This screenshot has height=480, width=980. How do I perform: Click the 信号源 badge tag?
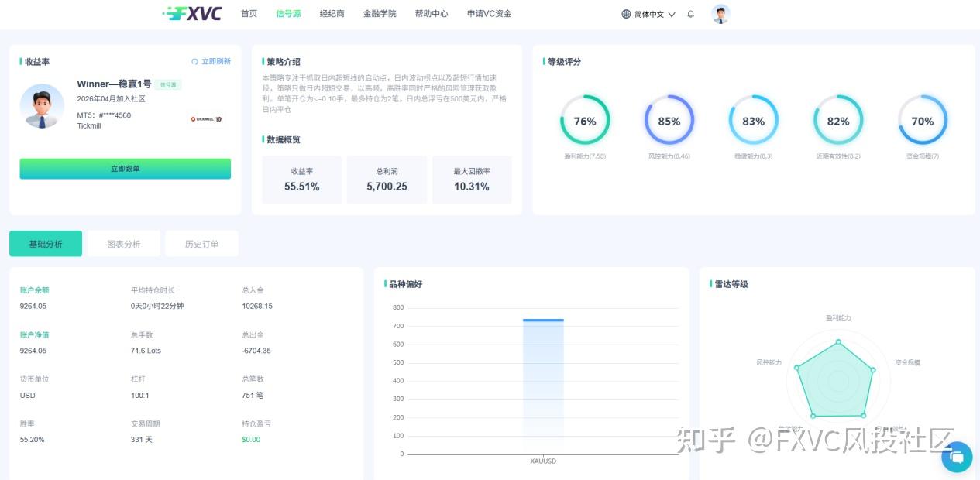(x=167, y=85)
